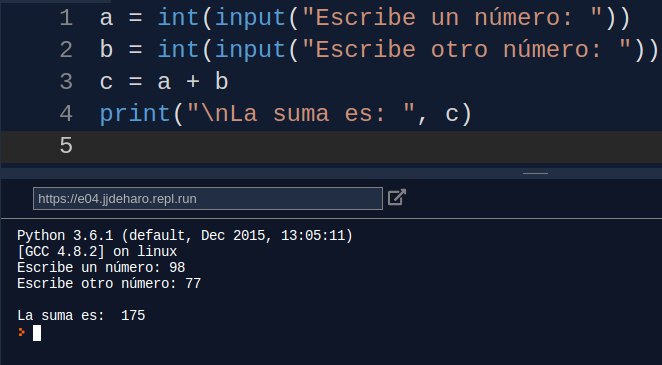Screen dimensions: 662x365
Task: Click the URL field showing e04.jjdeharo.repl.run
Action: pyautogui.click(x=208, y=198)
